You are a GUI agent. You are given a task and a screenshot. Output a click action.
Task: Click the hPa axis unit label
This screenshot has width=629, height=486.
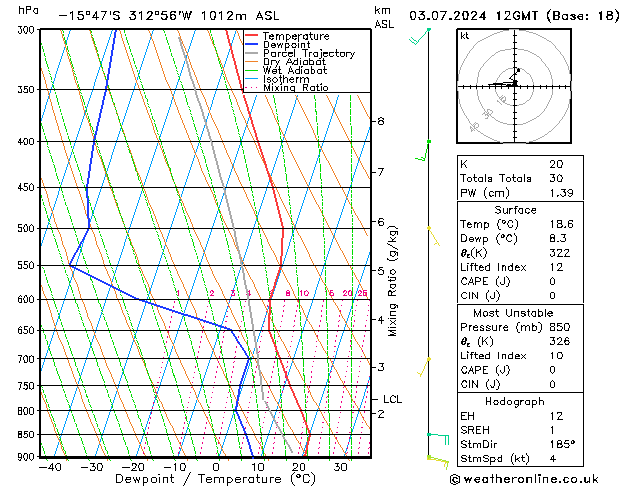(28, 10)
